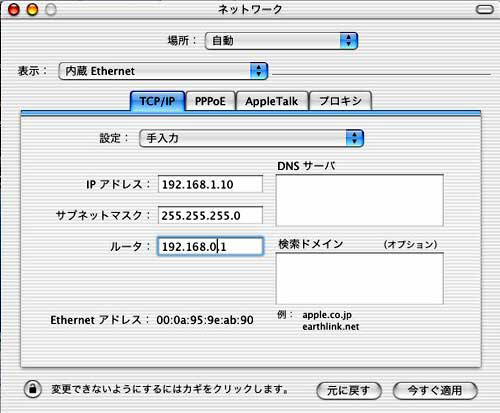Click into the IP アドレス field
The width and height of the screenshot is (500, 413).
210,184
